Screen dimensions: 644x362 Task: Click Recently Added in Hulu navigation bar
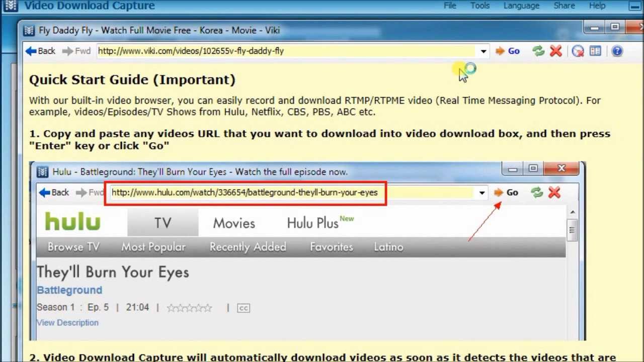(x=248, y=247)
